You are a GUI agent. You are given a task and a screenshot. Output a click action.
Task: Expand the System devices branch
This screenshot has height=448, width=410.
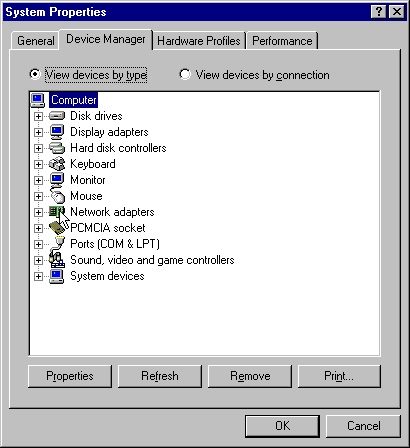pyautogui.click(x=38, y=276)
